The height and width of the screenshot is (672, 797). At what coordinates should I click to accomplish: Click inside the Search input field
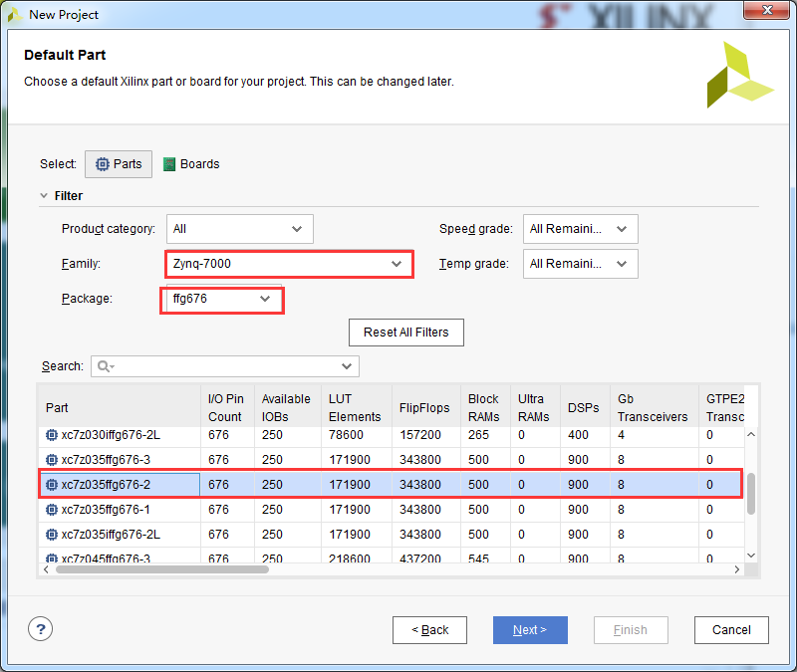[225, 366]
